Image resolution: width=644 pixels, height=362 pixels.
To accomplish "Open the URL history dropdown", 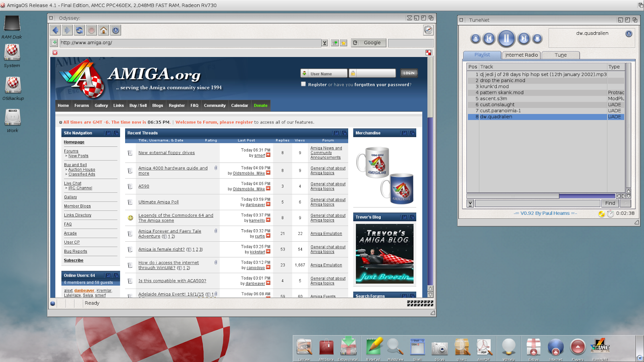I will 324,43.
